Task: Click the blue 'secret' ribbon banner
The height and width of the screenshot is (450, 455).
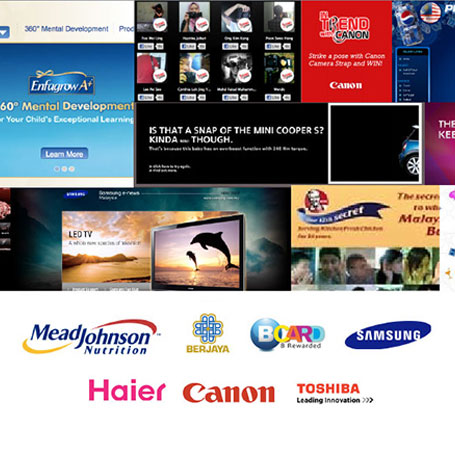Action: [x=342, y=214]
